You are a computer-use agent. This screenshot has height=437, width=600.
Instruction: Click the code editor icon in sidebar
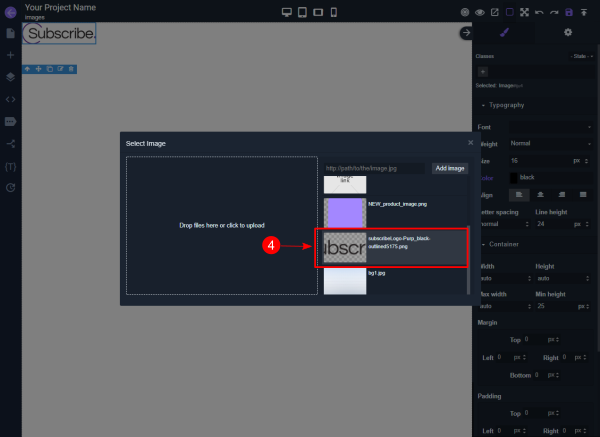pyautogui.click(x=10, y=99)
